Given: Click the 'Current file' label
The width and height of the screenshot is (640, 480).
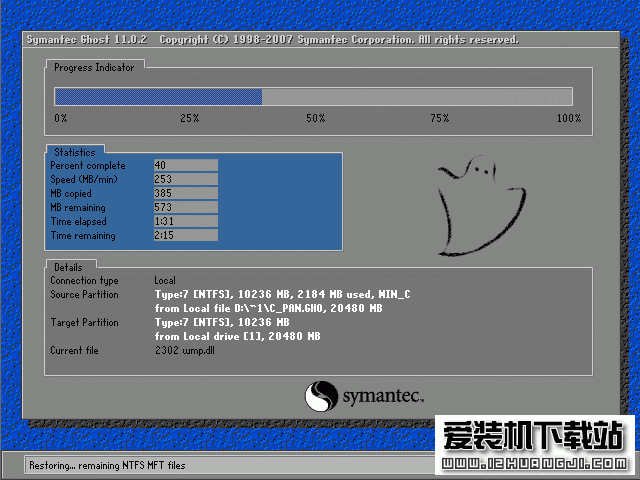Looking at the screenshot, I should (74, 350).
